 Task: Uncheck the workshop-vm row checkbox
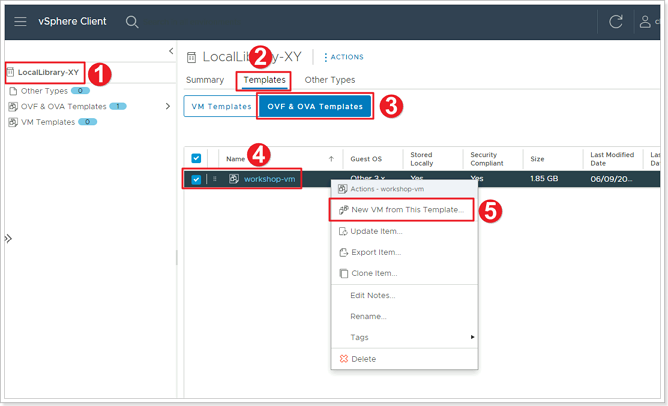[196, 179]
